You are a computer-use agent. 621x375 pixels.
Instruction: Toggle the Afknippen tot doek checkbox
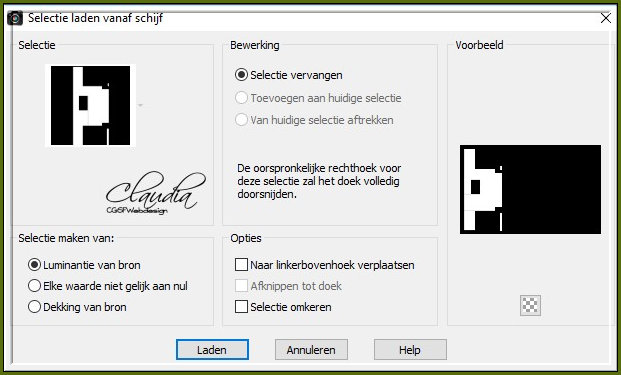[x=241, y=286]
